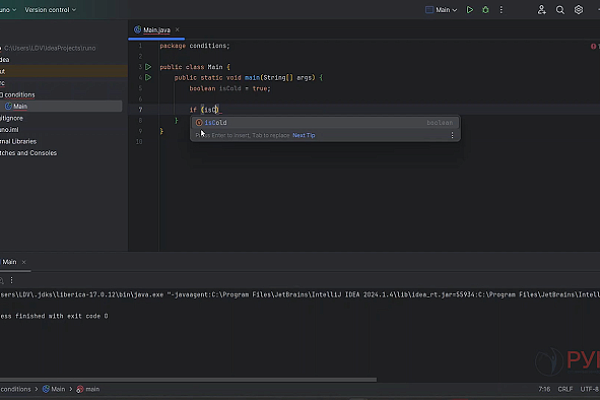Click the error indicator in the editor corner

[595, 46]
